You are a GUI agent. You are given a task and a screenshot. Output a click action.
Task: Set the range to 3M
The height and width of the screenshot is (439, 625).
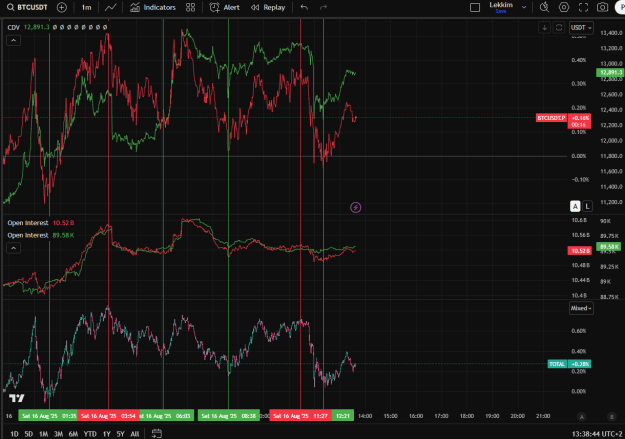pos(58,434)
